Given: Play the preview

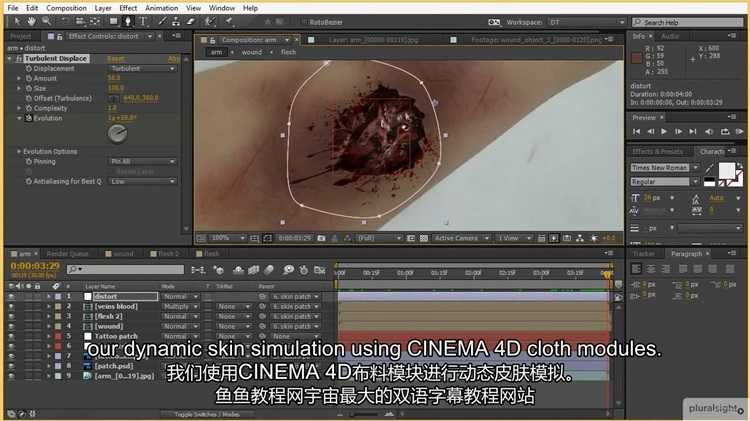Looking at the screenshot, I should pos(664,132).
